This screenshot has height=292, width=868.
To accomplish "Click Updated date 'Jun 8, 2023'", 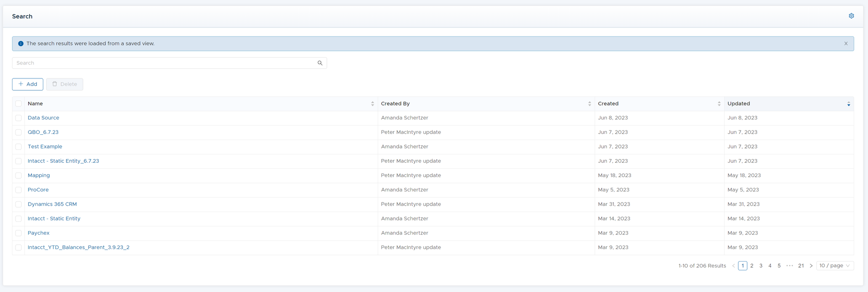I will (x=743, y=118).
